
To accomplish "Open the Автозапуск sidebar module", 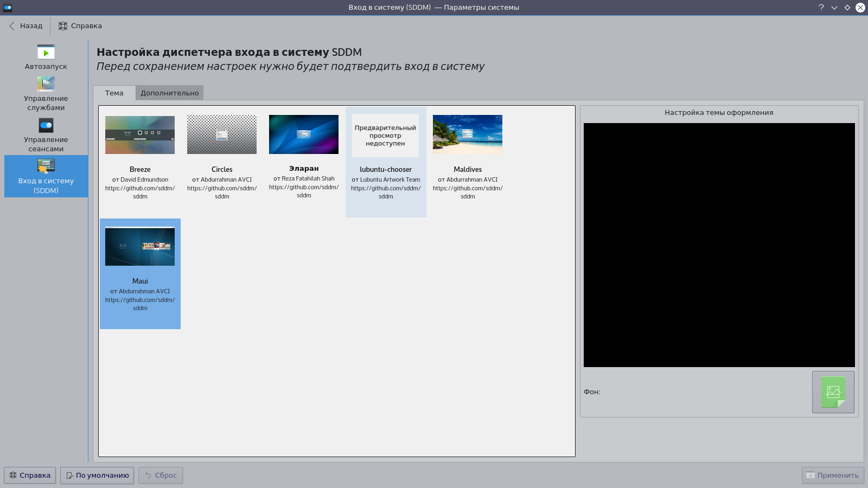I will 46,57.
